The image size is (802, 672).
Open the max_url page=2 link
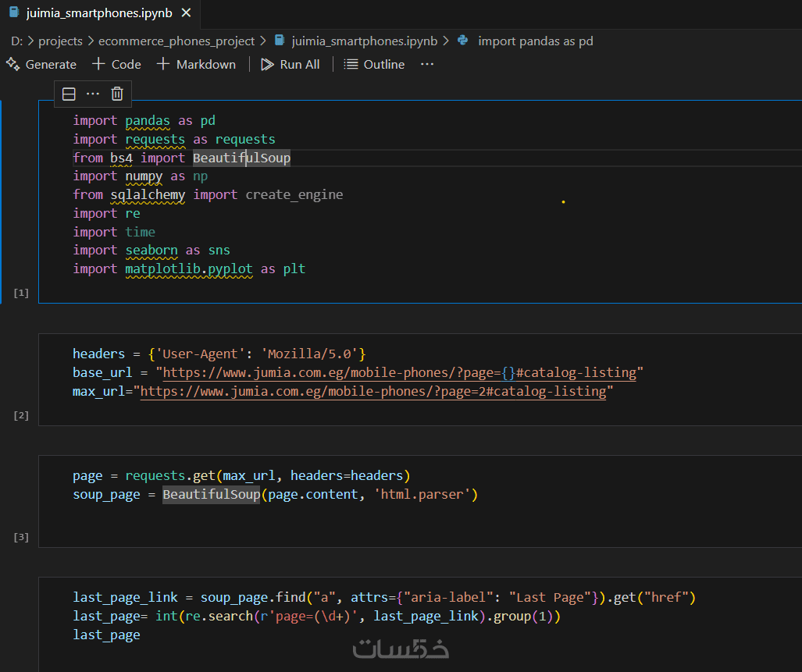[x=373, y=391]
